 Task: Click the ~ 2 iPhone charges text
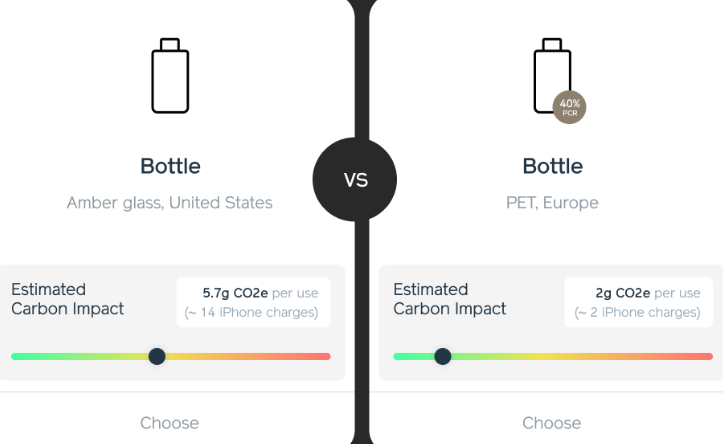(x=637, y=313)
